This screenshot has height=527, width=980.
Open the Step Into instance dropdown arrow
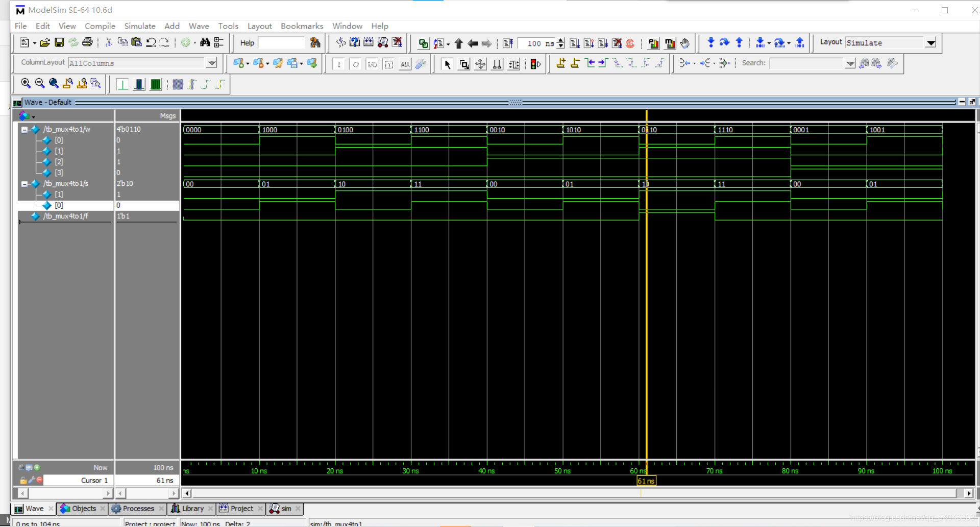769,43
